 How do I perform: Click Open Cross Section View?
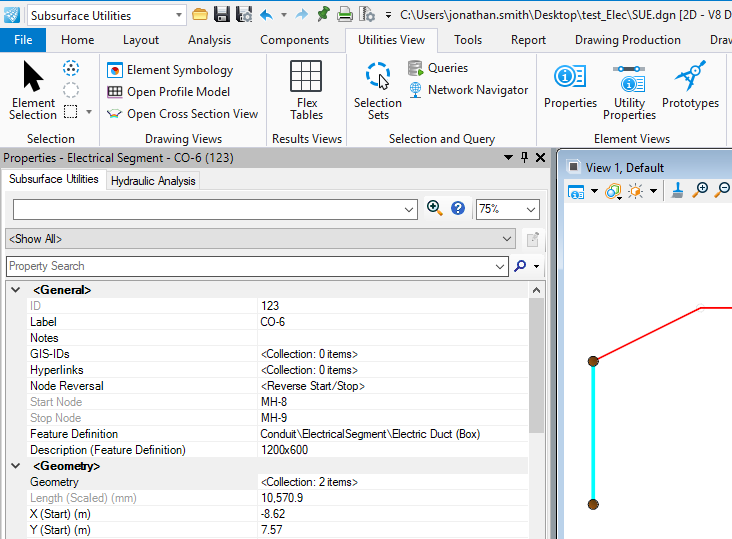click(x=191, y=114)
